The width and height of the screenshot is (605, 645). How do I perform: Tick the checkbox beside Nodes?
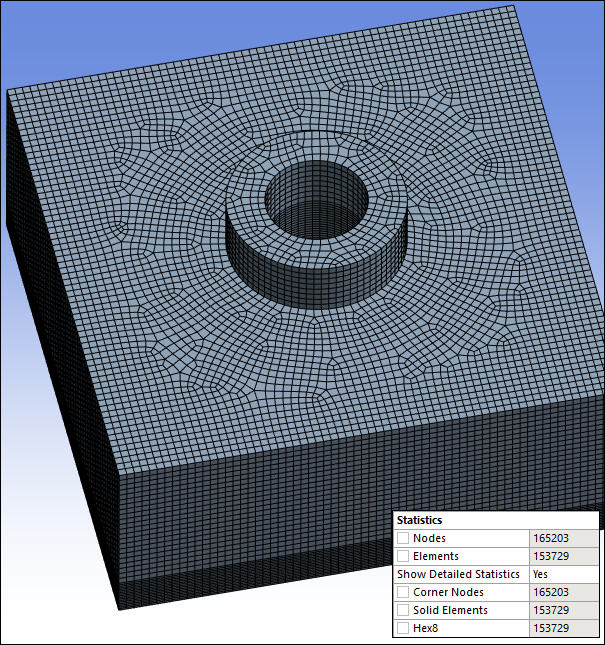point(403,538)
